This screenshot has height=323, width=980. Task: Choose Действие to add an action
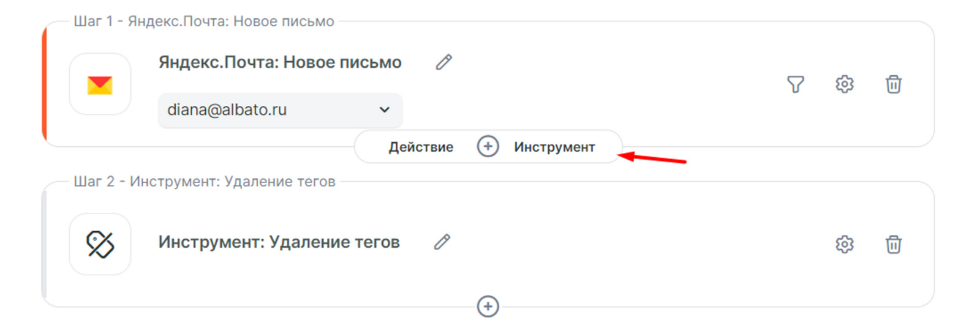click(x=421, y=147)
